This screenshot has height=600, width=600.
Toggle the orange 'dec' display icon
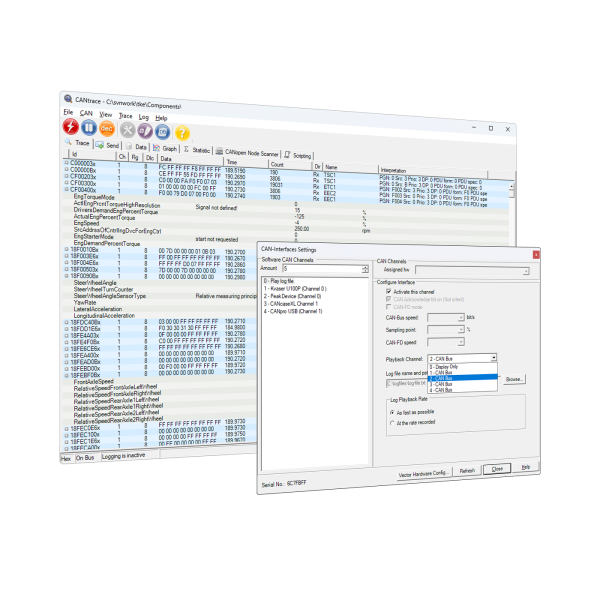pos(105,129)
